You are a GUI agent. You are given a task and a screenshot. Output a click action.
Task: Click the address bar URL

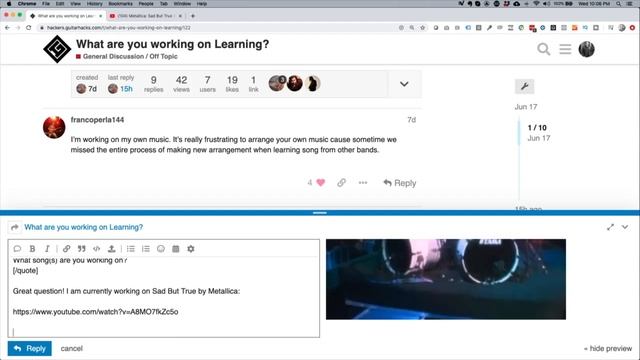119,28
